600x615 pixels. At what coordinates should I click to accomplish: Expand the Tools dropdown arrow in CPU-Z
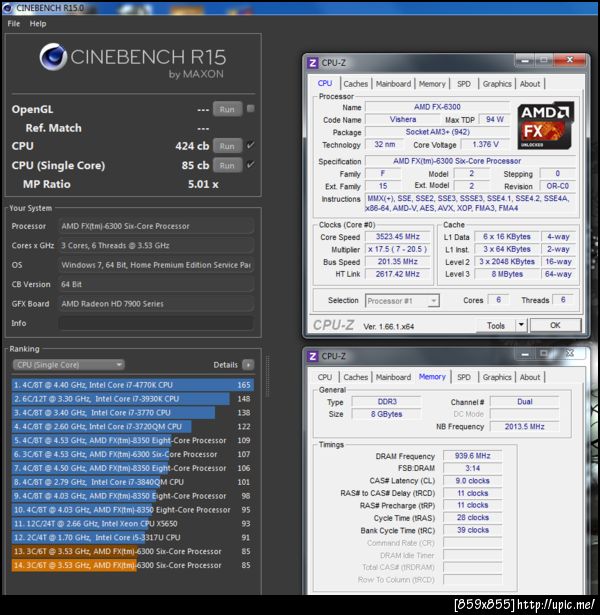coord(521,325)
